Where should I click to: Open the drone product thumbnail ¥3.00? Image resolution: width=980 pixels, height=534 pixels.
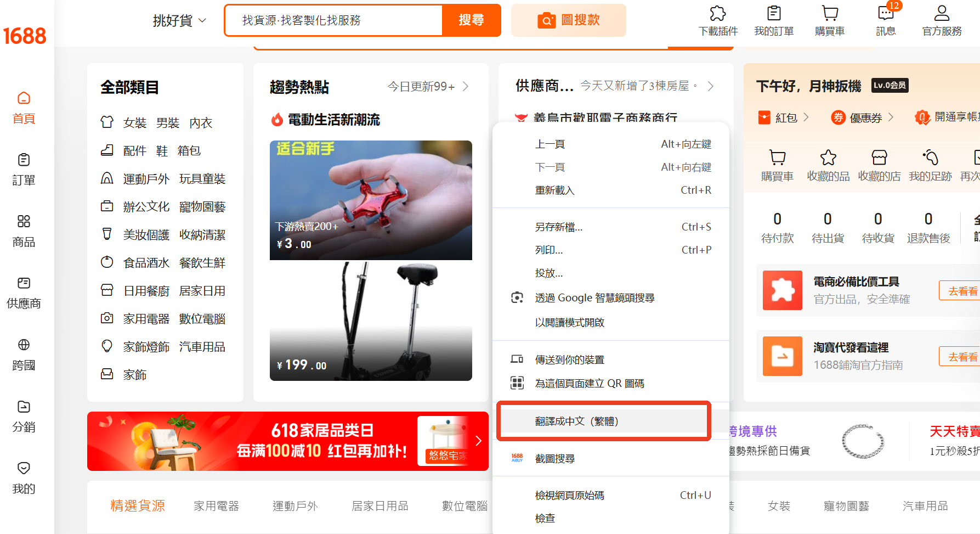point(371,200)
